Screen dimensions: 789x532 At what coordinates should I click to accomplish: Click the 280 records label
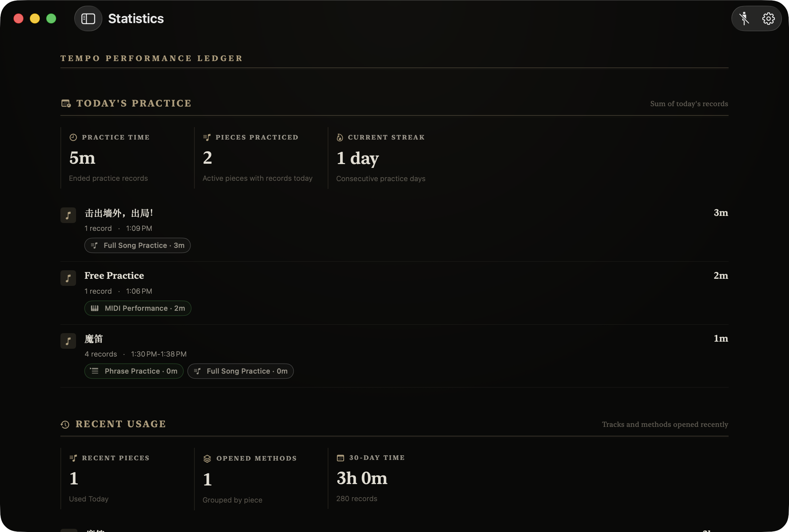(x=357, y=499)
